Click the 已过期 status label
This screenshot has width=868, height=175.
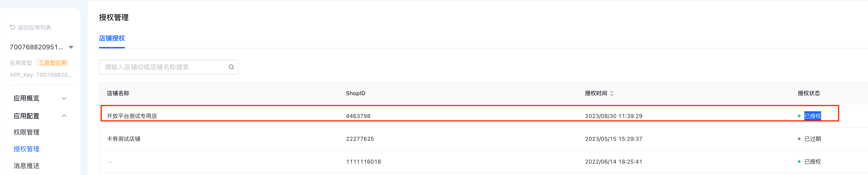point(812,139)
